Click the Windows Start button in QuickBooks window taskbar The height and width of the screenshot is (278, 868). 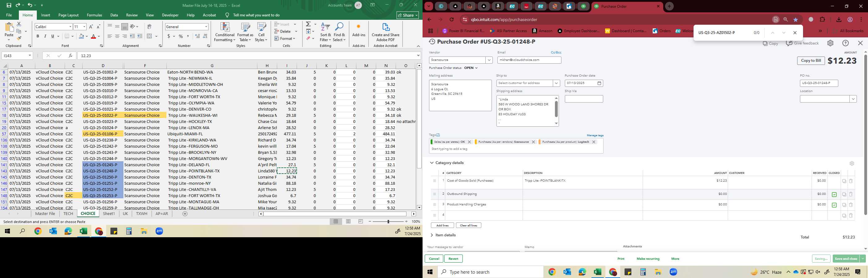430,272
